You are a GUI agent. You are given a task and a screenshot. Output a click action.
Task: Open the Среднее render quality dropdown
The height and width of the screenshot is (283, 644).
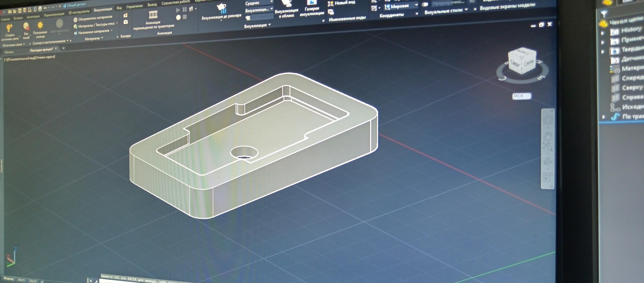tap(259, 3)
